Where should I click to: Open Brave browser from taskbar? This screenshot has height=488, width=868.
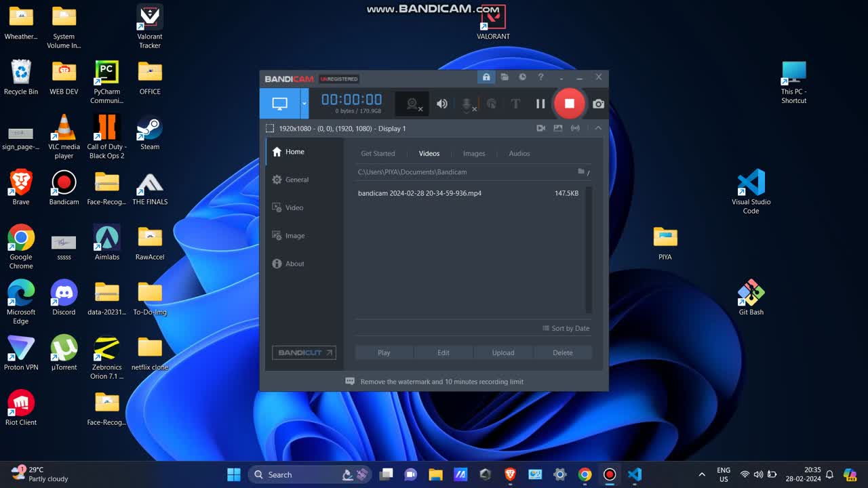[510, 474]
